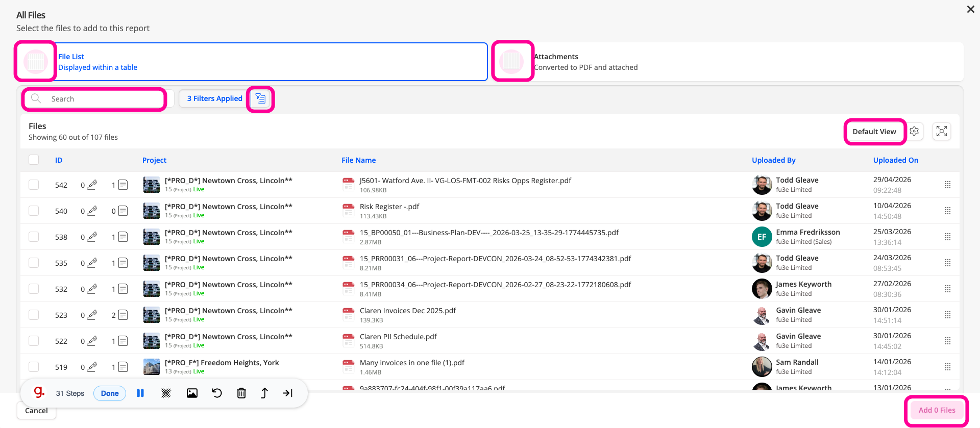Pause the recording in the steps toolbar
980x428 pixels.
coord(140,393)
